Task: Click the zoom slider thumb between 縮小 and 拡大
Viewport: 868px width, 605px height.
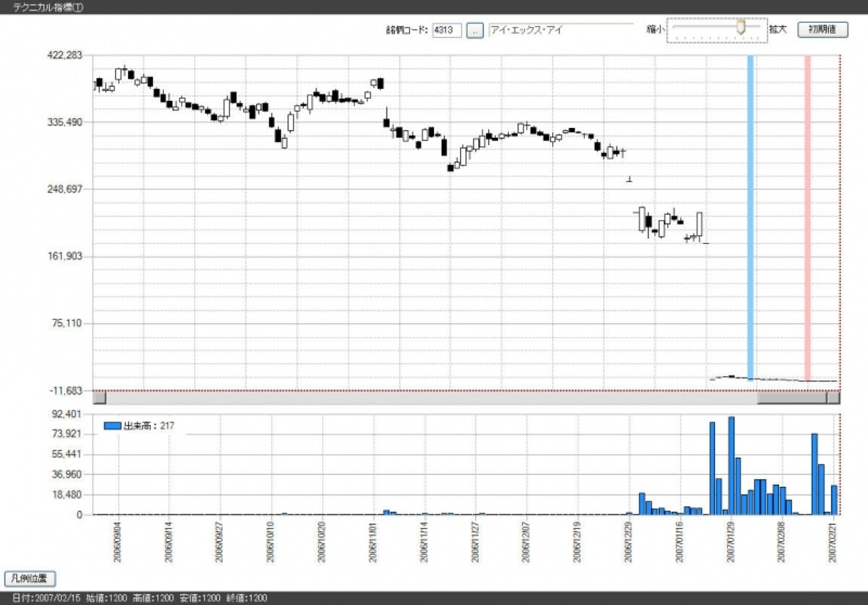Action: tap(741, 27)
